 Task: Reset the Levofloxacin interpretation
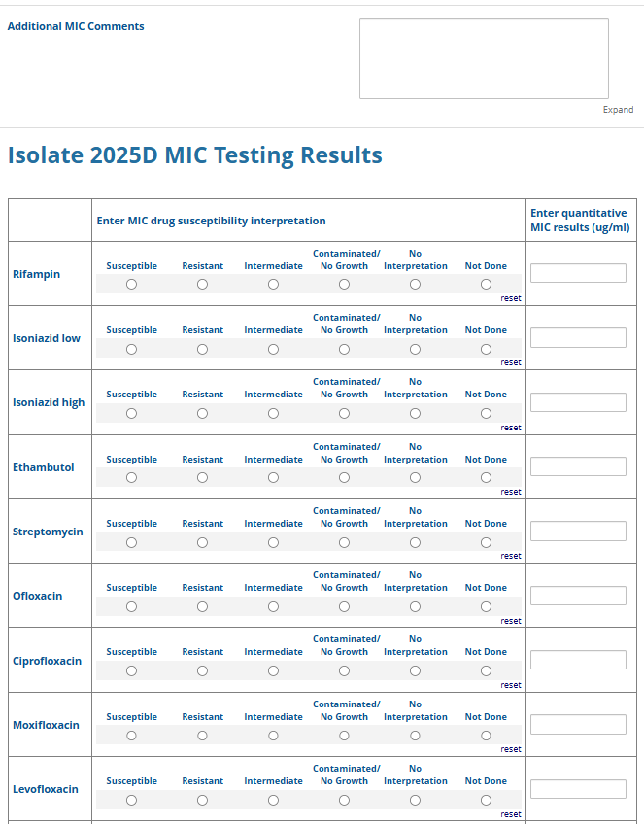pos(511,814)
